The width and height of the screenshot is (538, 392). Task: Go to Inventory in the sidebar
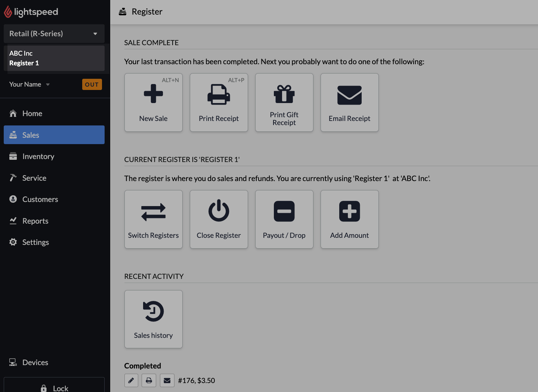(x=38, y=156)
